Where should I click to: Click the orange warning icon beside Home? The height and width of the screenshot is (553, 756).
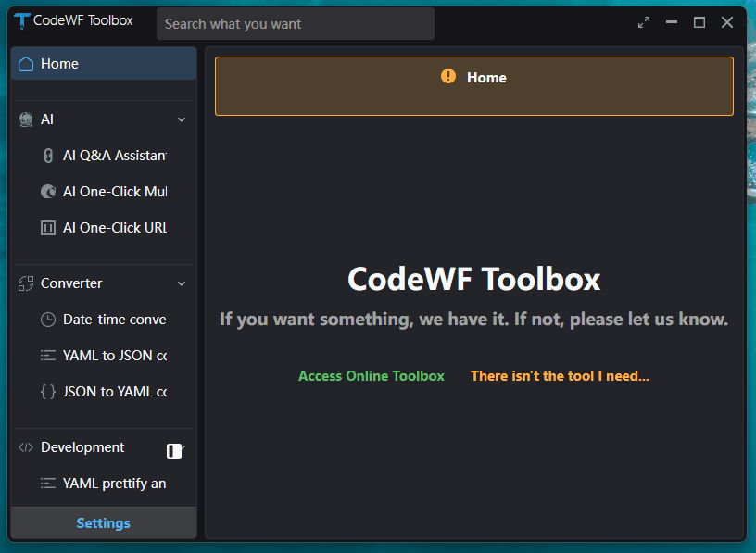point(448,77)
